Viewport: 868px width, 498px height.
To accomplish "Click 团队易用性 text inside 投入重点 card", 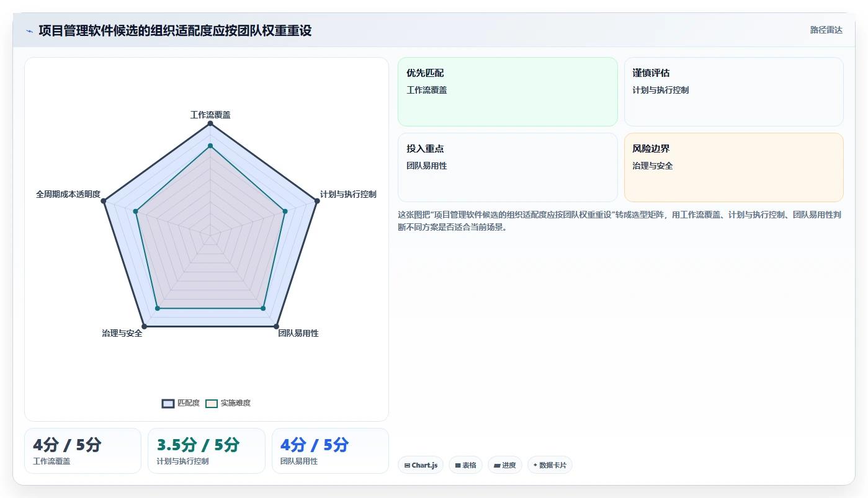I will click(x=427, y=166).
